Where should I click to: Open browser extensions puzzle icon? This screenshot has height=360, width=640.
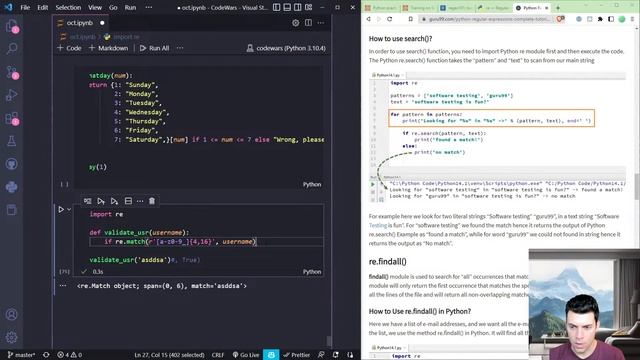coord(600,19)
